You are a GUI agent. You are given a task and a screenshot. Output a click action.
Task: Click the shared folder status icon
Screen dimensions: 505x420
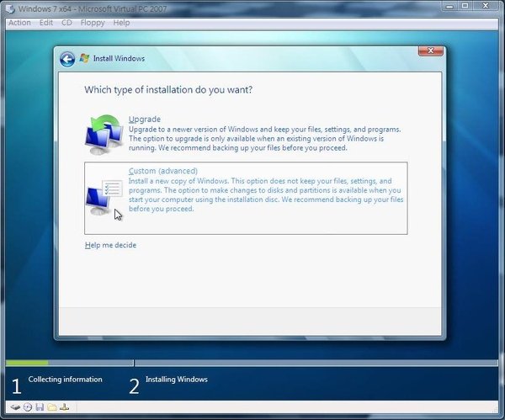click(x=52, y=407)
